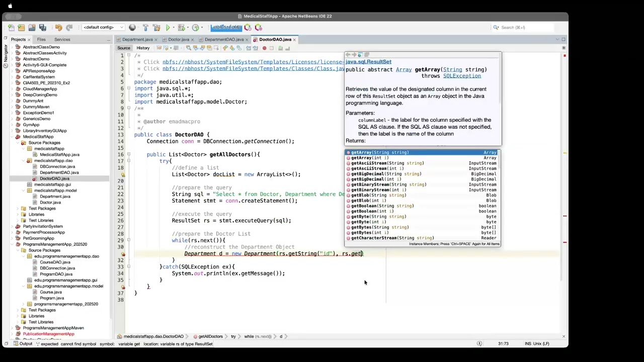This screenshot has height=362, width=644.
Task: Click the Profile Project clock icon
Action: coord(195,28)
